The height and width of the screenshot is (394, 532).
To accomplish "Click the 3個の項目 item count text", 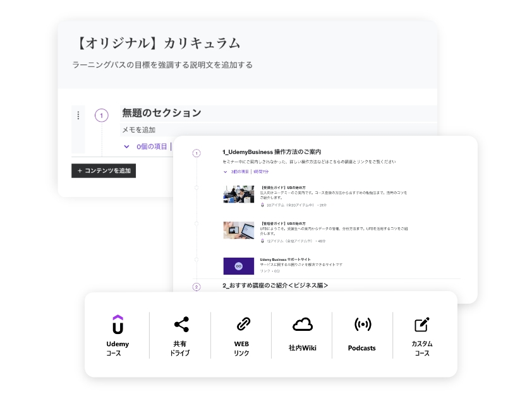I will click(240, 172).
